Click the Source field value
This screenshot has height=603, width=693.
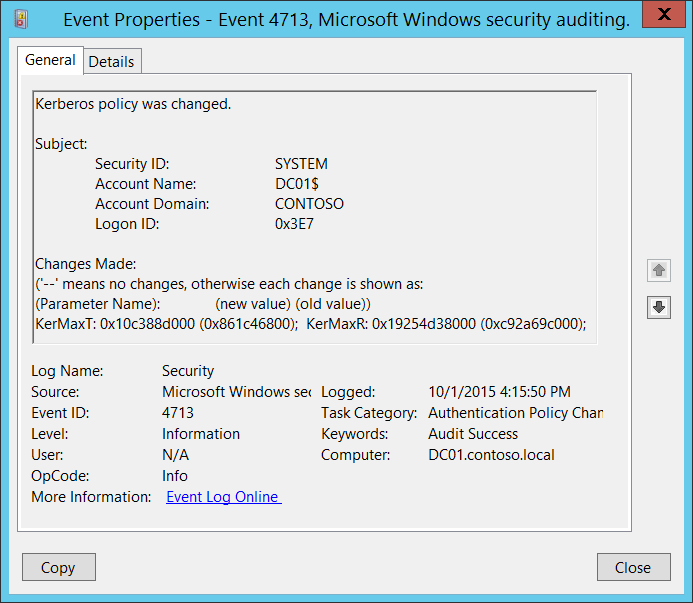tap(236, 392)
